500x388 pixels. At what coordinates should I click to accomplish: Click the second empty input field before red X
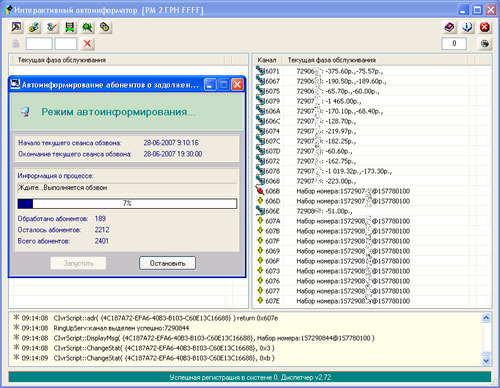click(66, 44)
